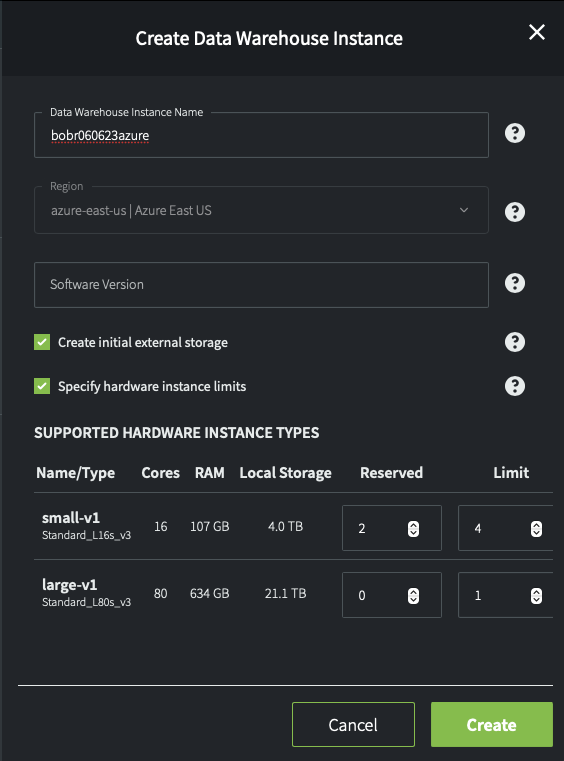Close the Create Data Warehouse Instance dialog
This screenshot has height=761, width=564.
point(537,33)
